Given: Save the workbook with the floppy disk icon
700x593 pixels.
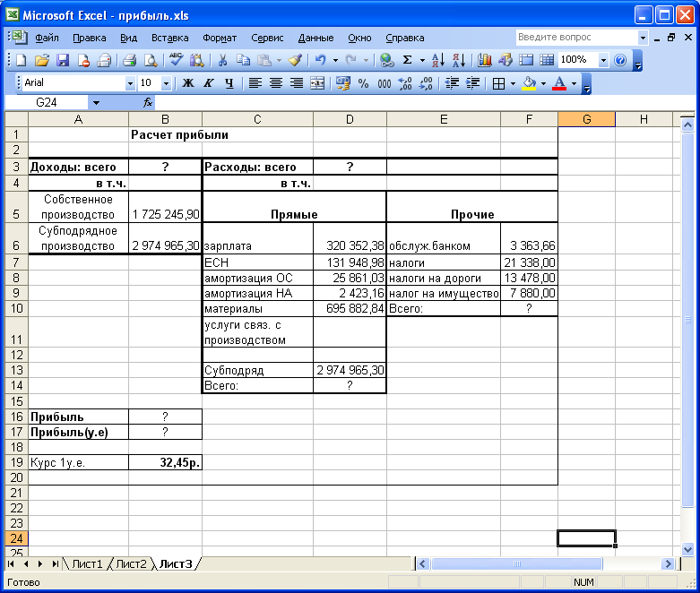Looking at the screenshot, I should (63, 60).
